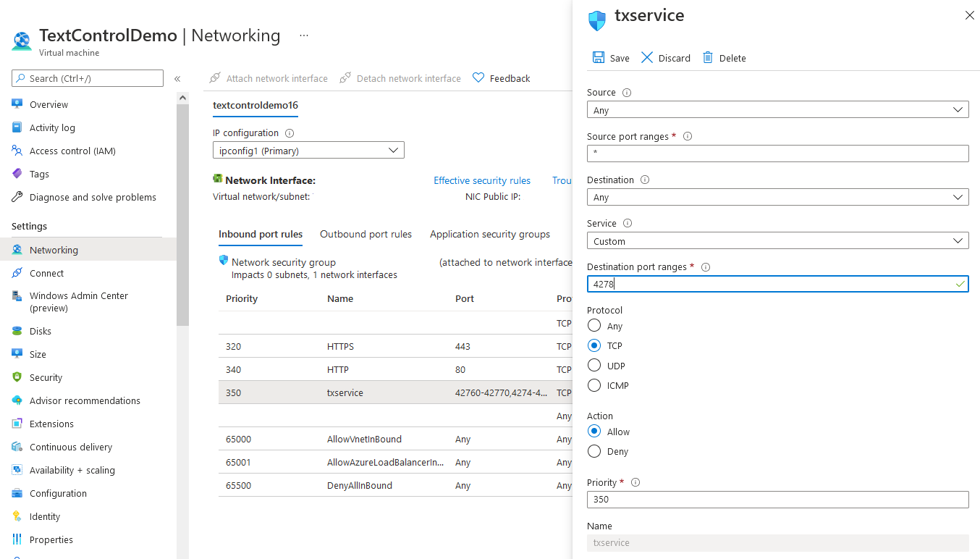
Task: Select the txservice rule row name
Action: (345, 392)
